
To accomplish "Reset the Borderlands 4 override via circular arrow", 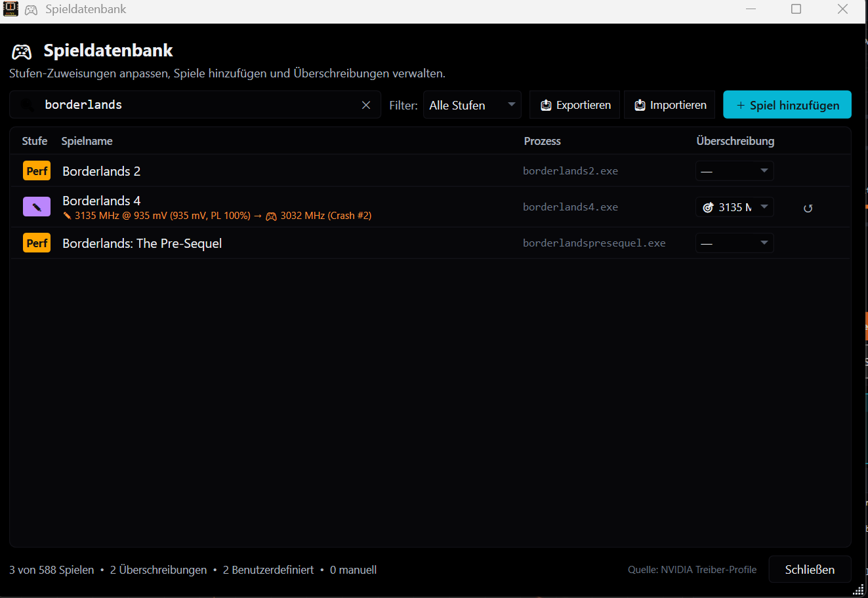I will click(808, 207).
